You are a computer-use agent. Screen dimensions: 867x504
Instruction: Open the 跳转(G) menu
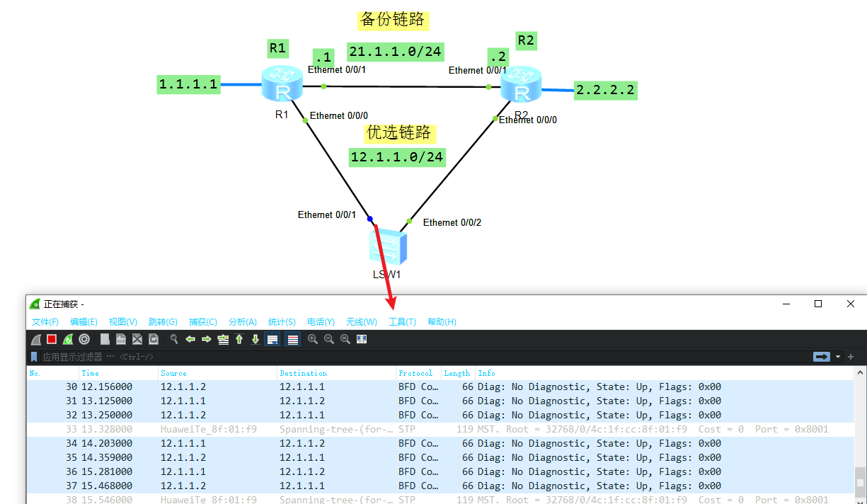163,322
